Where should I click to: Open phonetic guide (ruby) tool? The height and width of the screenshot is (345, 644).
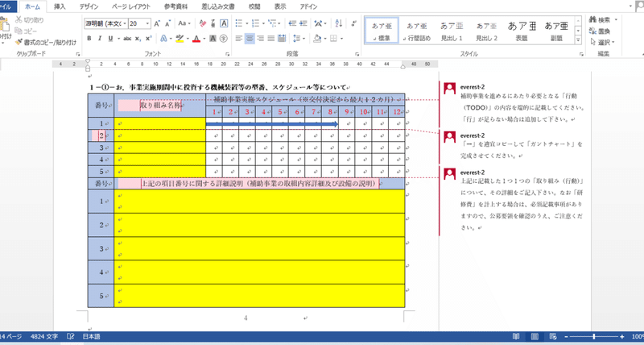[213, 23]
